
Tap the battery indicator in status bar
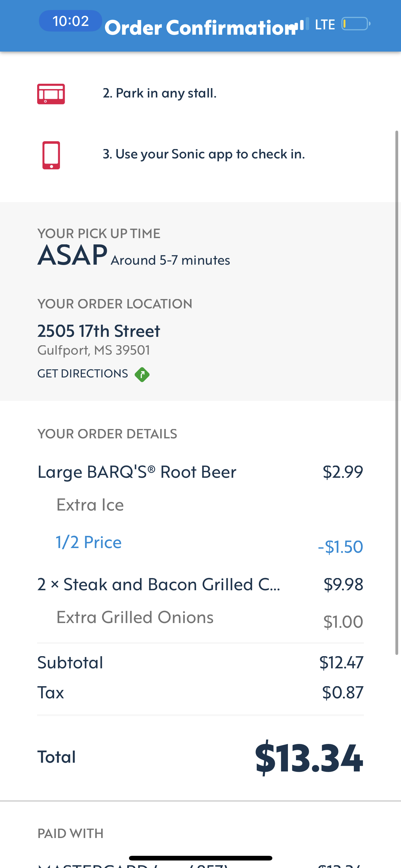(355, 24)
